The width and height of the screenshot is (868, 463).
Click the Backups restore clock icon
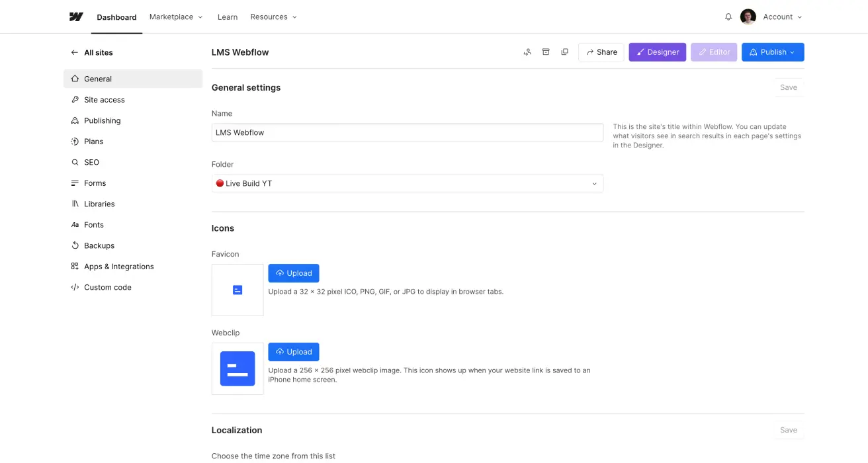(74, 245)
